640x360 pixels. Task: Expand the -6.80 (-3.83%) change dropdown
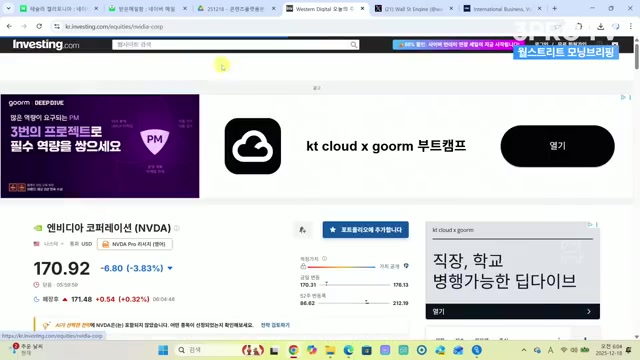(x=170, y=268)
